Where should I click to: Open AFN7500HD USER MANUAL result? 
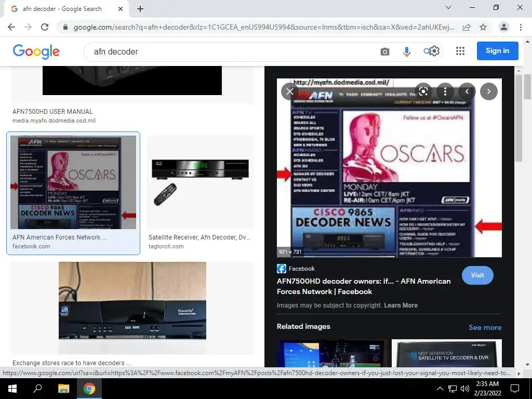tap(52, 112)
